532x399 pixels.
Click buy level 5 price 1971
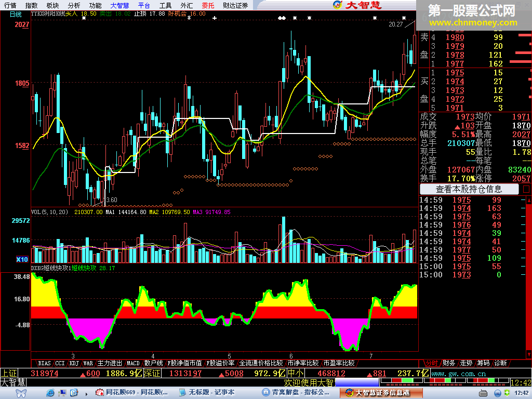[x=455, y=108]
